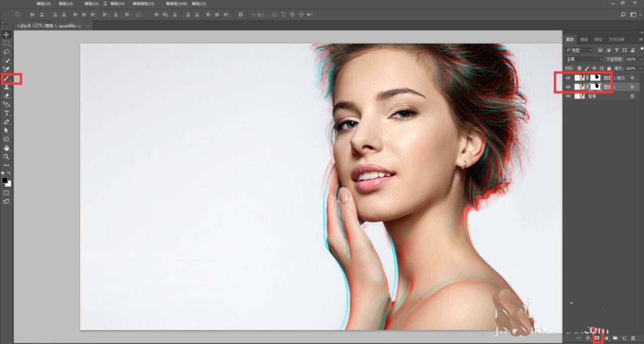Toggle lock transparent pixels
The image size is (644, 344).
(579, 68)
